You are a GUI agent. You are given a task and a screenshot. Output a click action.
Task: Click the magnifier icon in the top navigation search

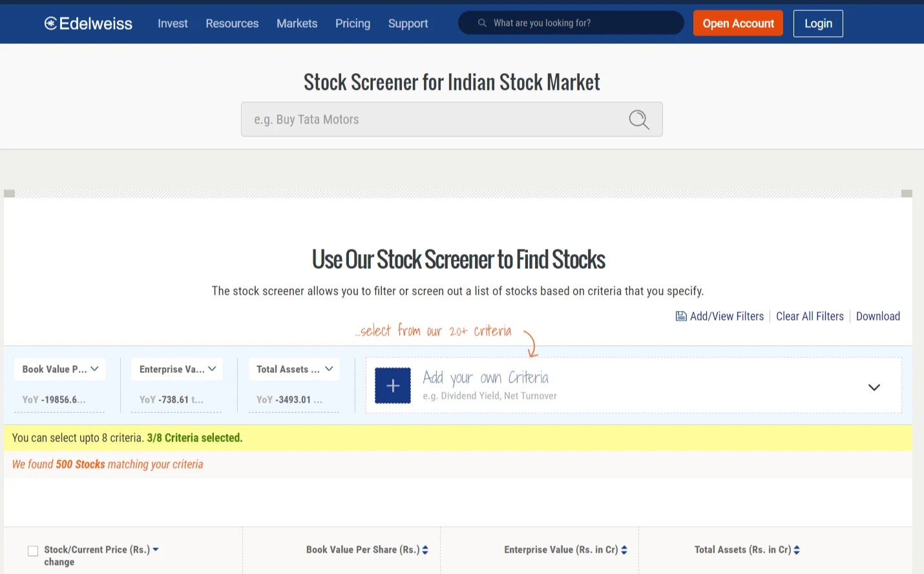481,23
